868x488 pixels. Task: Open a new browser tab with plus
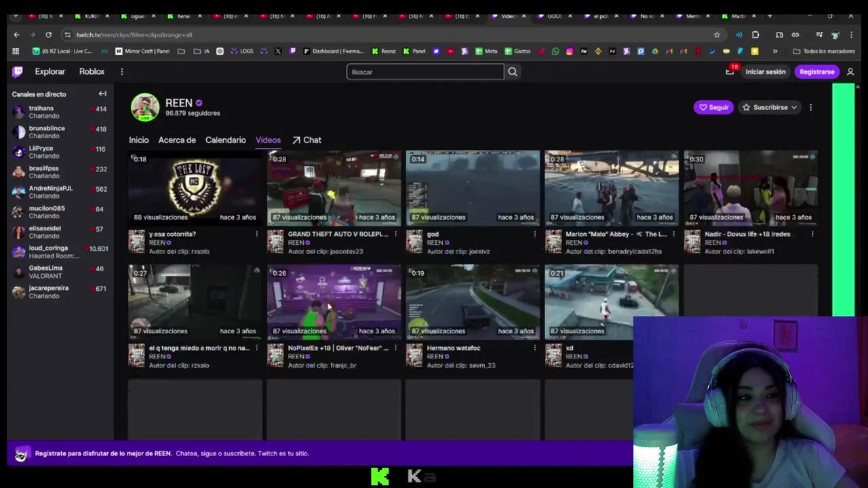click(770, 16)
